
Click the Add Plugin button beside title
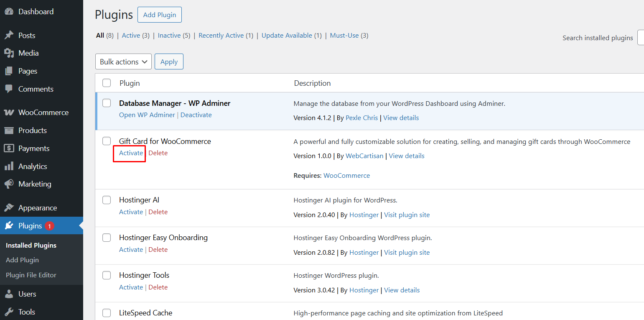(159, 15)
